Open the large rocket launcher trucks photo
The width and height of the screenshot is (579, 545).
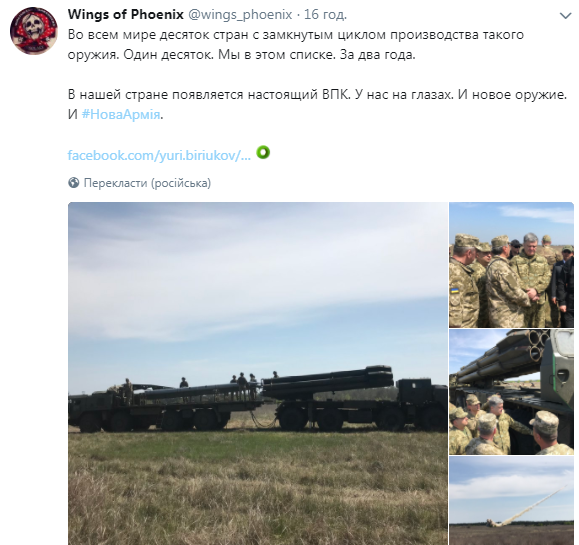coord(258,373)
